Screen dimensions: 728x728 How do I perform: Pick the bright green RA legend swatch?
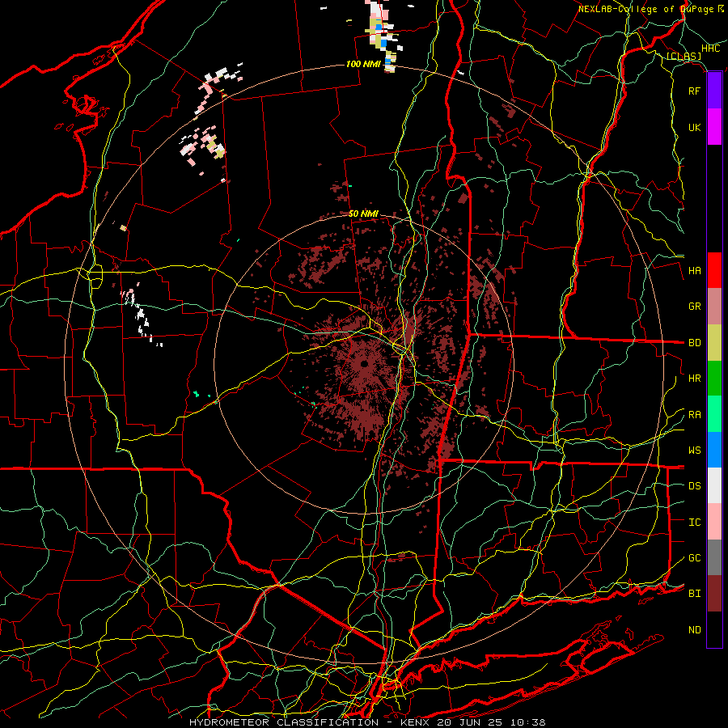click(x=714, y=414)
